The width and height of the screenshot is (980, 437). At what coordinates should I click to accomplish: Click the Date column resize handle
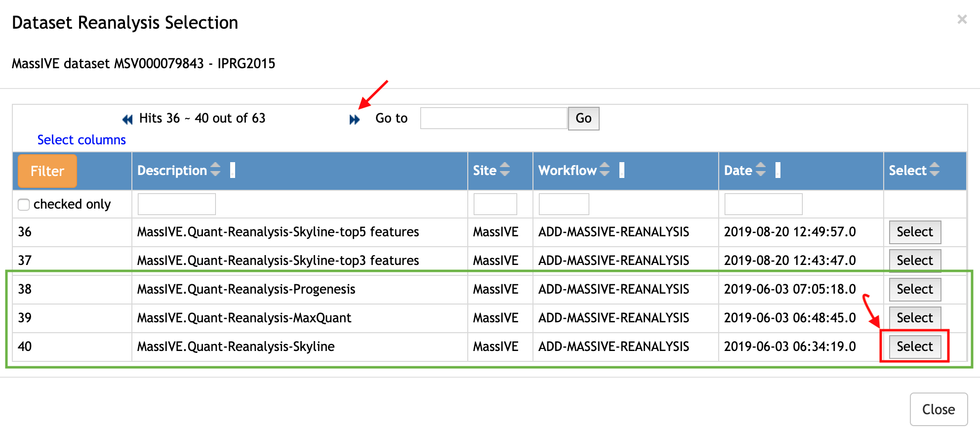click(778, 170)
